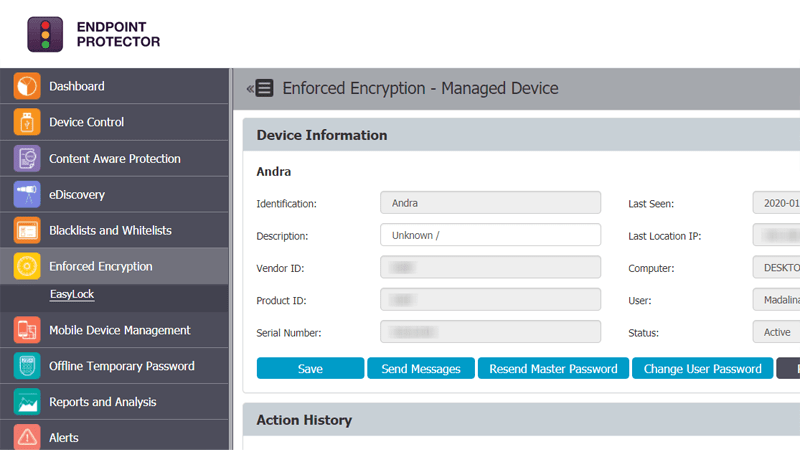This screenshot has height=450, width=800.
Task: Click the Device Information section header
Action: 521,135
